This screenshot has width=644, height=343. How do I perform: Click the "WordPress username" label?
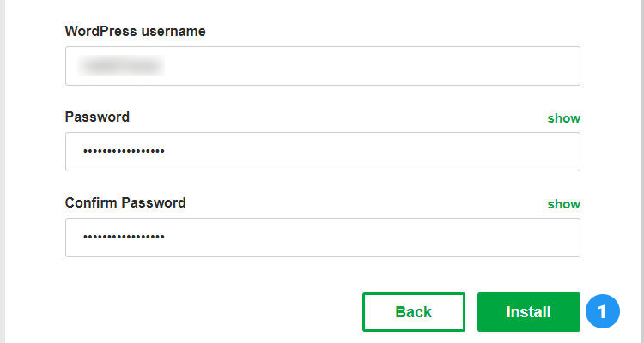click(135, 32)
